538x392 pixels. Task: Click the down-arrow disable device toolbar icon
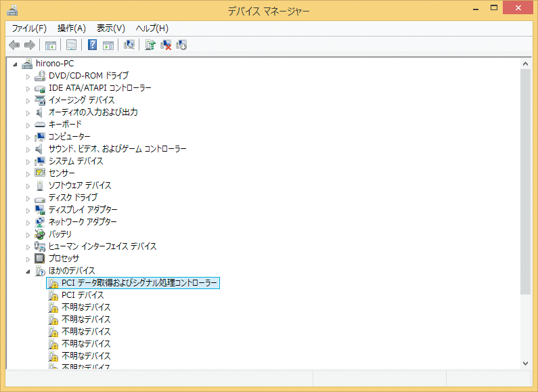pos(181,45)
